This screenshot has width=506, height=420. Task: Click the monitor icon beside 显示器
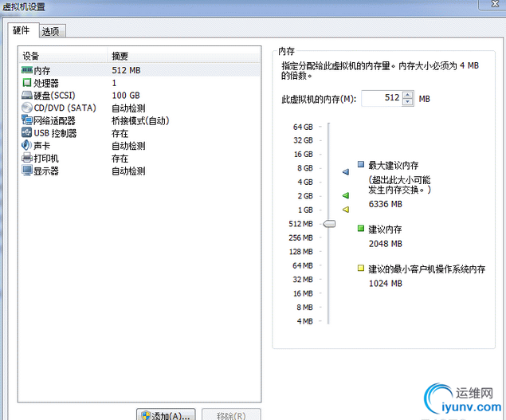pyautogui.click(x=27, y=171)
